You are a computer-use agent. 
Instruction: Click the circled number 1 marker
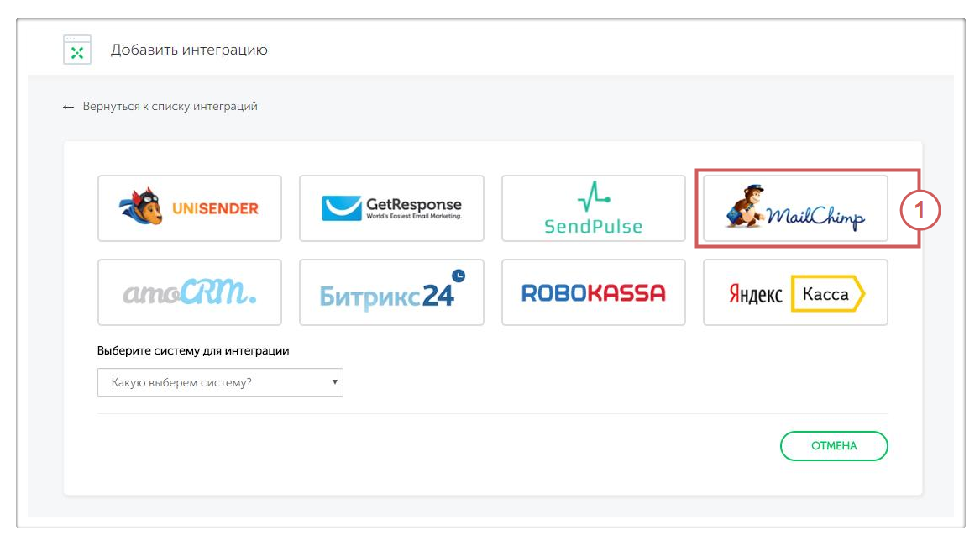(x=920, y=211)
